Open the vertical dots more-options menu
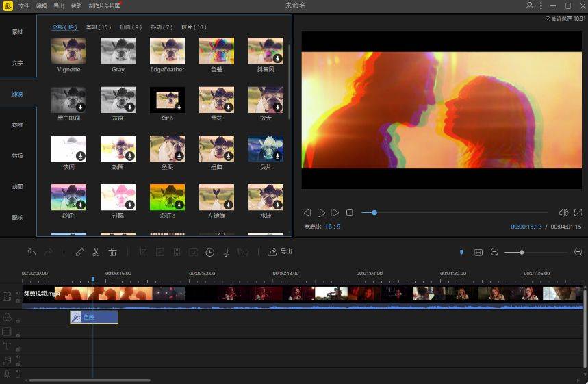This screenshot has height=384, width=588. (541, 5)
